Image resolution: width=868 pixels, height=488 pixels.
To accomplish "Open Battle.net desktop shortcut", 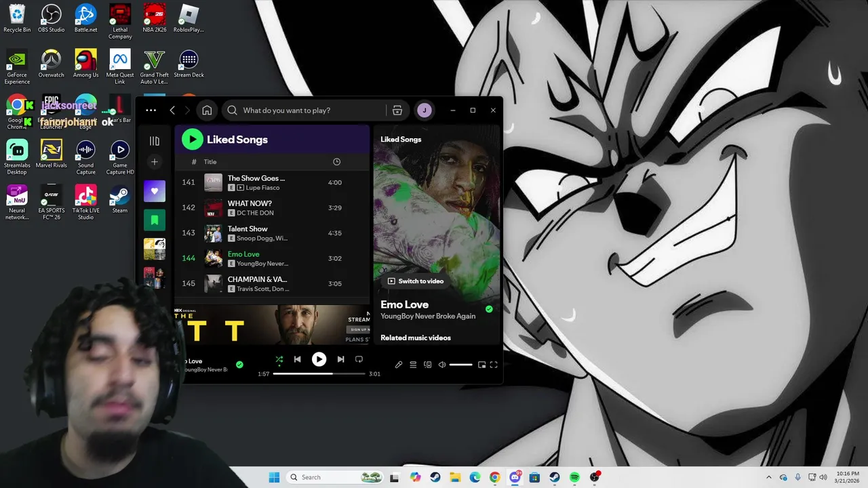I will (x=85, y=19).
